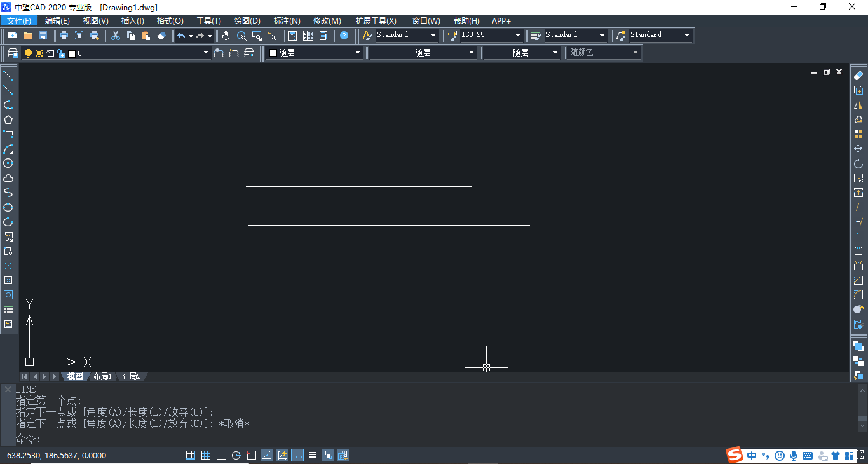Click the Zoom Window icon
The image size is (868, 464).
[257, 36]
